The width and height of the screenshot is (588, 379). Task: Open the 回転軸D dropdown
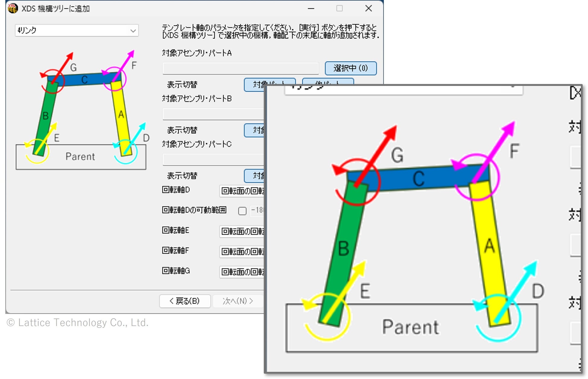pyautogui.click(x=242, y=191)
